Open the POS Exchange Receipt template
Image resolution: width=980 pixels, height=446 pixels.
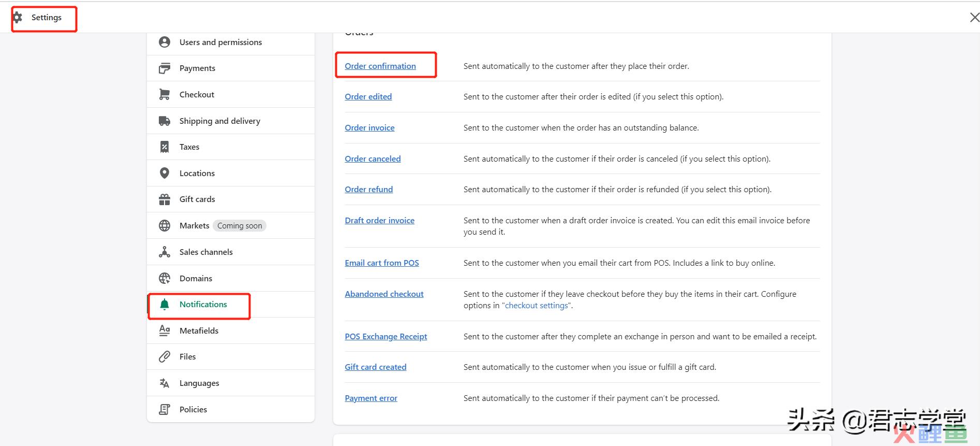(386, 336)
